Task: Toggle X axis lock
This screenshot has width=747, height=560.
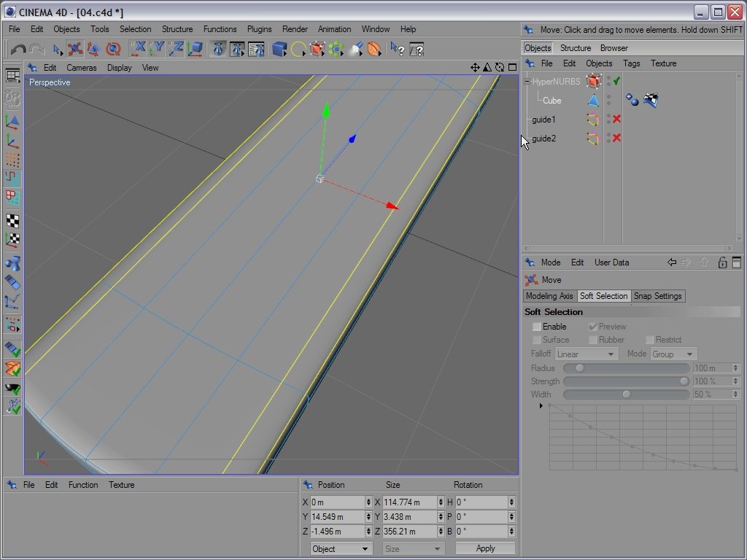Action: 138,49
